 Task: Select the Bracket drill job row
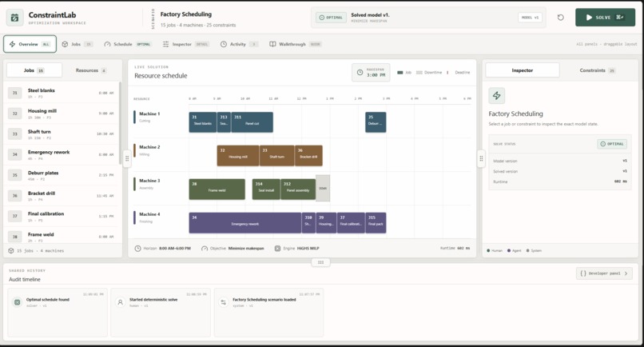click(x=61, y=196)
